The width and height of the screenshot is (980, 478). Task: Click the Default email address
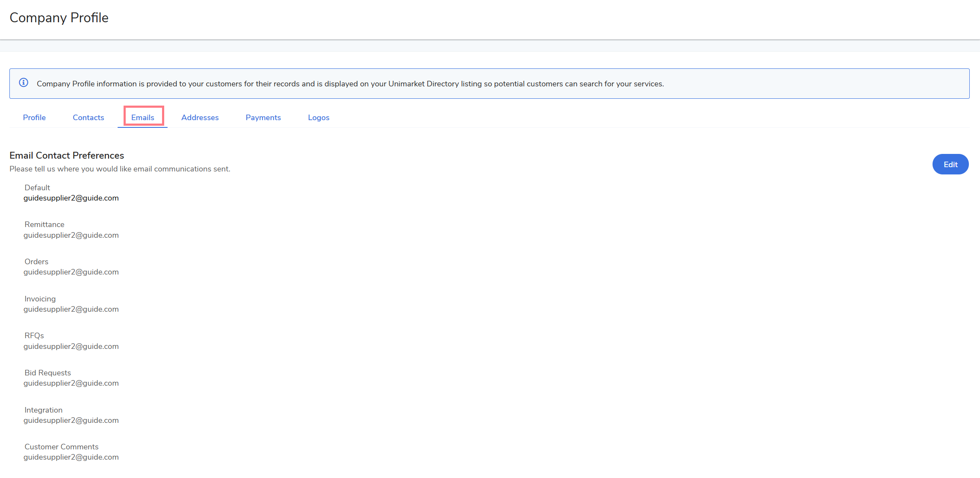[71, 198]
